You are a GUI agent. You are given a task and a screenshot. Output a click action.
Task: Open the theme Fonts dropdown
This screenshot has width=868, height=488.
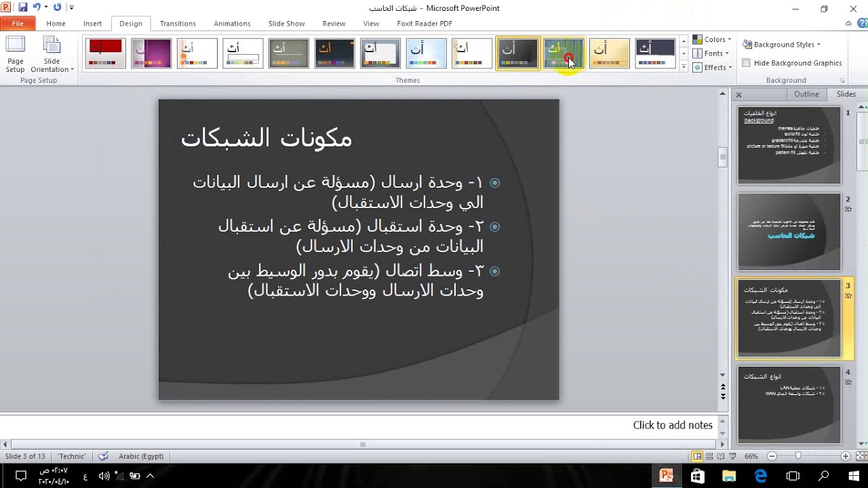tap(711, 54)
